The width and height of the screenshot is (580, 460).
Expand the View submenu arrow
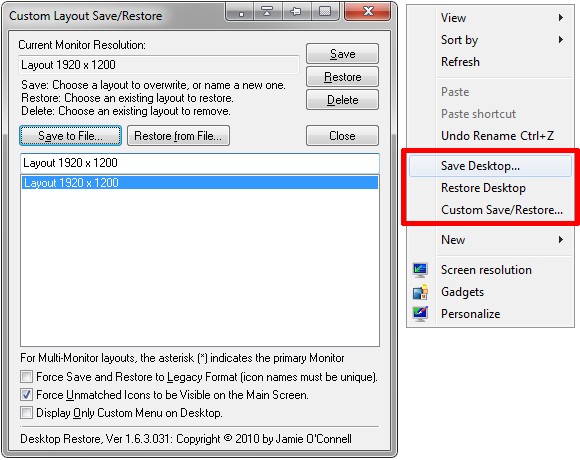(x=561, y=18)
